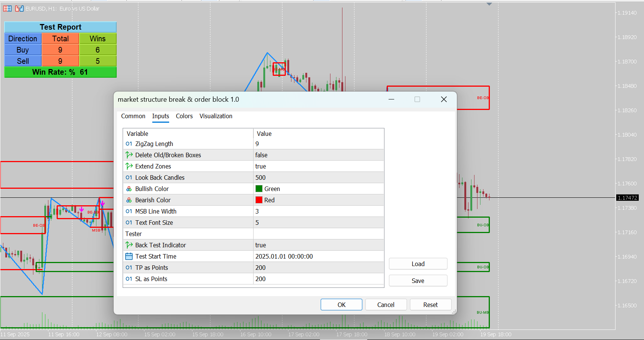Image resolution: width=644 pixels, height=340 pixels.
Task: Edit the MSB Line Width value 3
Action: 319,211
